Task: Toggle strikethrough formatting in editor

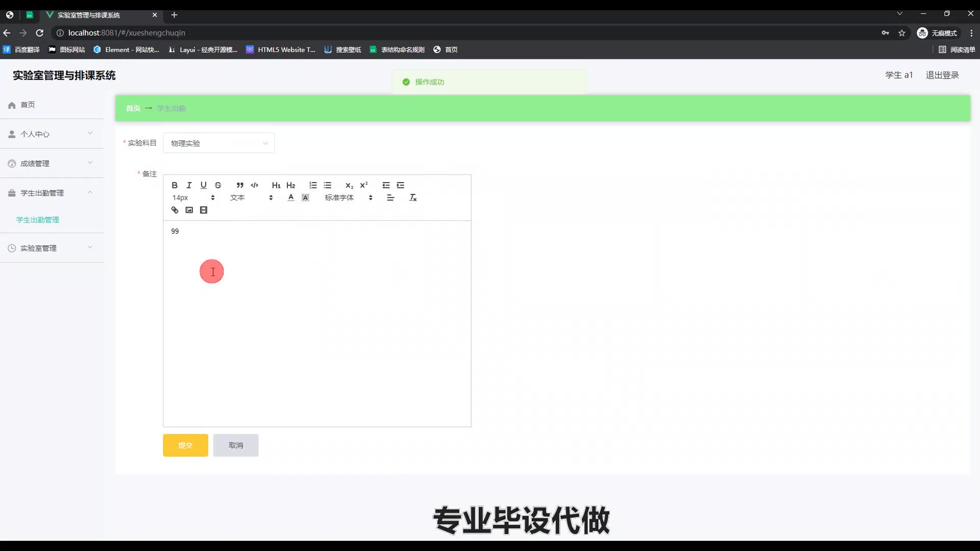Action: coord(218,185)
